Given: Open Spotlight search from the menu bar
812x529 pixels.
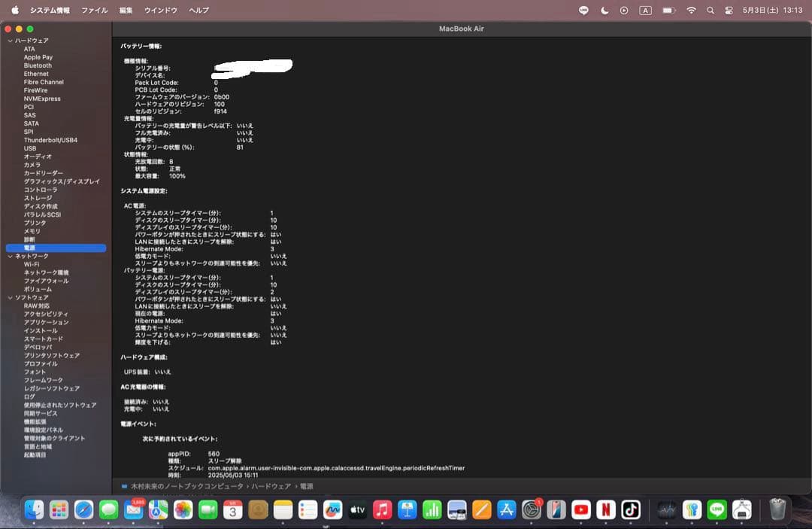Looking at the screenshot, I should 710,10.
